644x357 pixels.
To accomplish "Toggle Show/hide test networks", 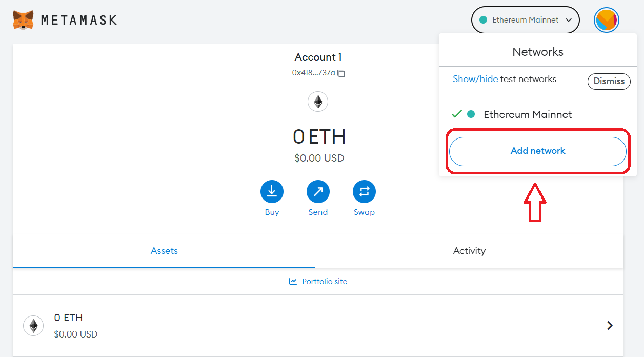I will [x=475, y=79].
